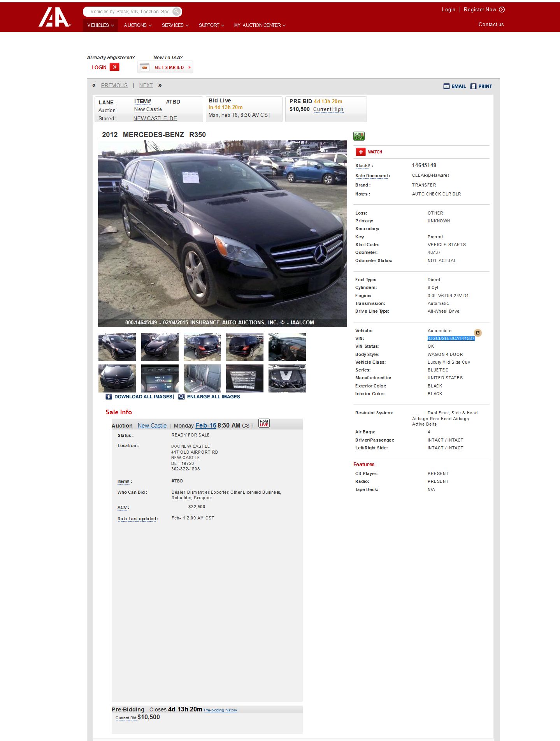560x741 pixels.
Task: Click the $10,500 current bid amount
Action: coord(149,717)
